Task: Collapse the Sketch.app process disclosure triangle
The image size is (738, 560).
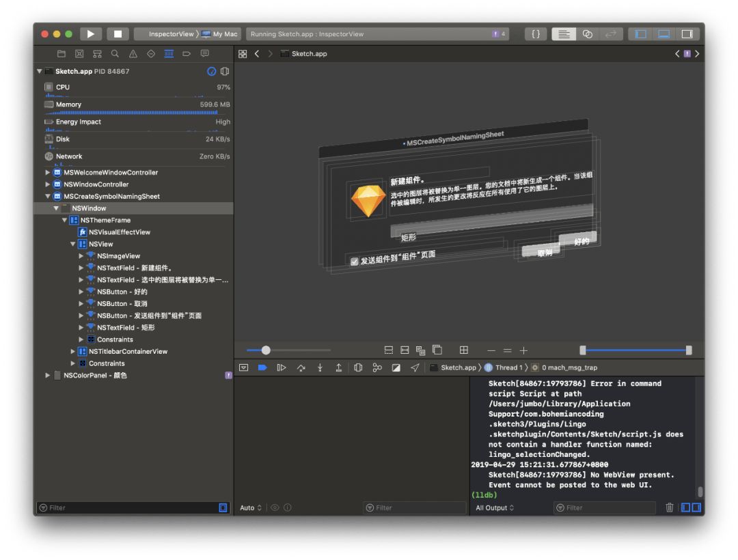Action: (x=40, y=72)
